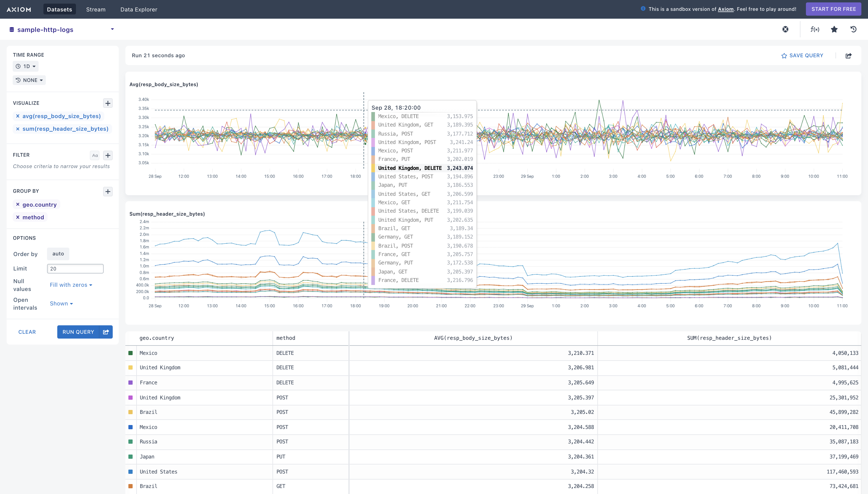This screenshot has width=868, height=494.
Task: Remove avg(resp_body_size_bytes) visualization chip
Action: [18, 116]
